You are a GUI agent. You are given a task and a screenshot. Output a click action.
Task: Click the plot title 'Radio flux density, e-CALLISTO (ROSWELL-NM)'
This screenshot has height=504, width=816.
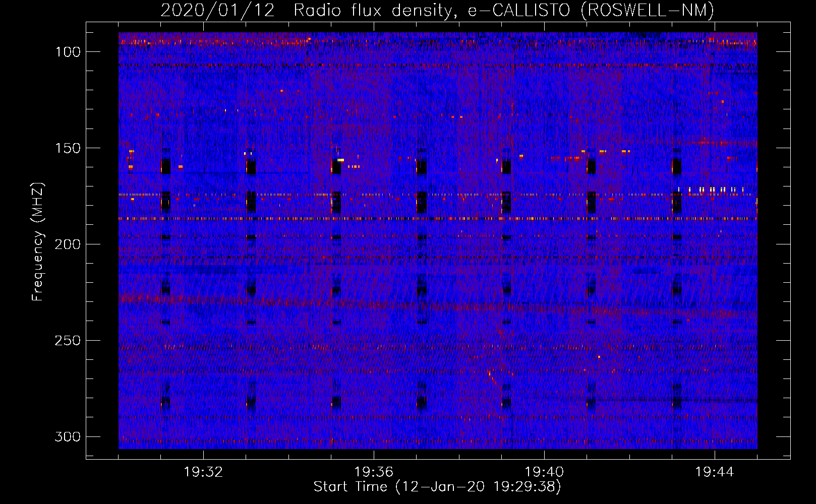coord(504,10)
